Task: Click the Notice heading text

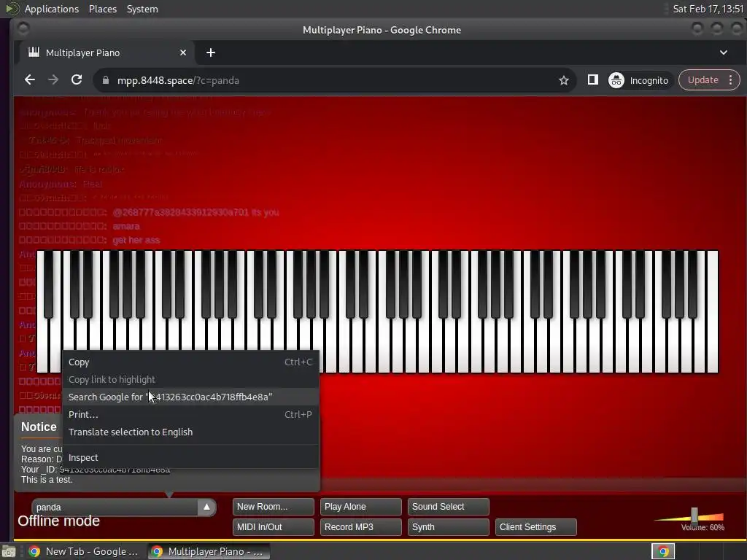Action: point(39,427)
